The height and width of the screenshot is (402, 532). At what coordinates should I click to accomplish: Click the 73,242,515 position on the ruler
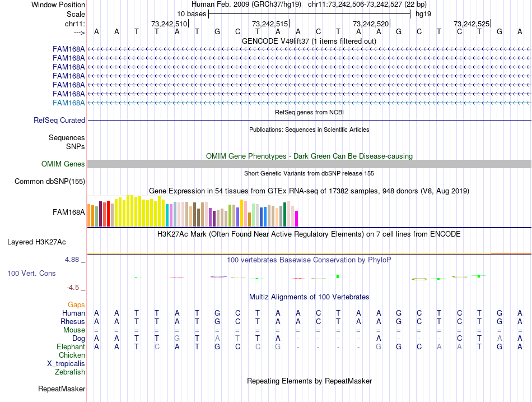coord(270,24)
